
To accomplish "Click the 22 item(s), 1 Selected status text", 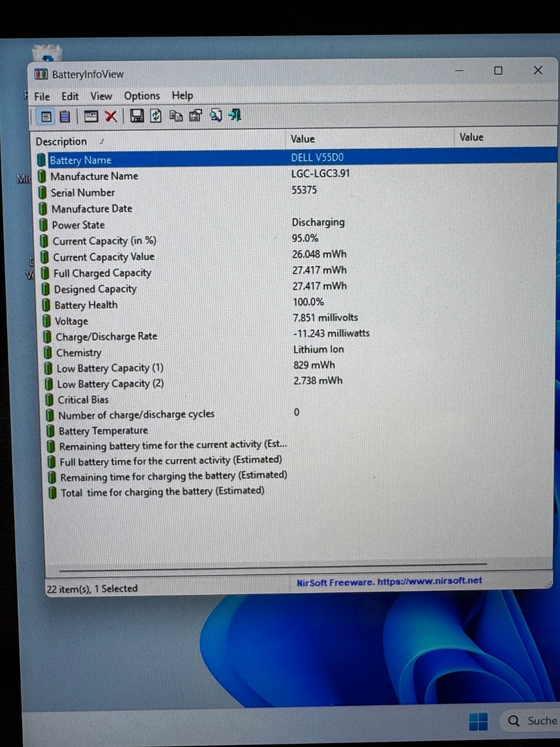I will (92, 589).
